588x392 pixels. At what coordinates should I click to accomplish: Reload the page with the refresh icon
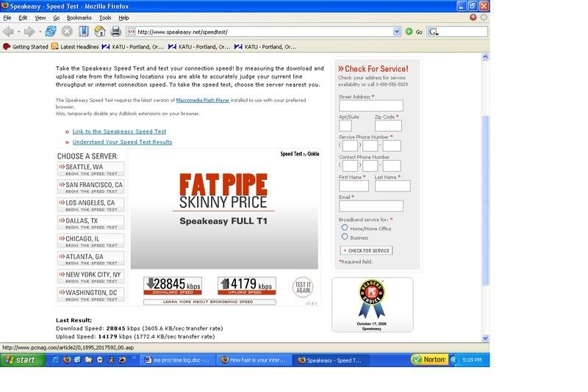click(51, 32)
